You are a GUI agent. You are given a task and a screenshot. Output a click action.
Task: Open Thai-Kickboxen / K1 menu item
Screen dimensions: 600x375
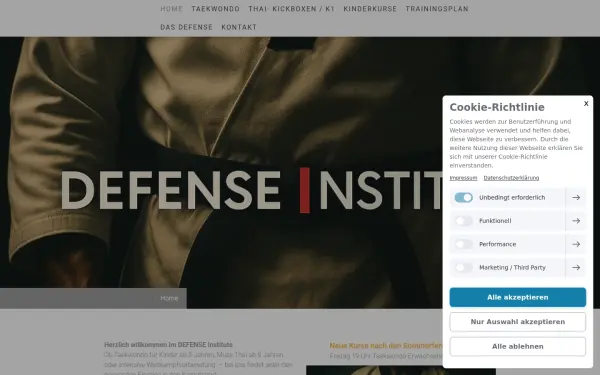292,9
